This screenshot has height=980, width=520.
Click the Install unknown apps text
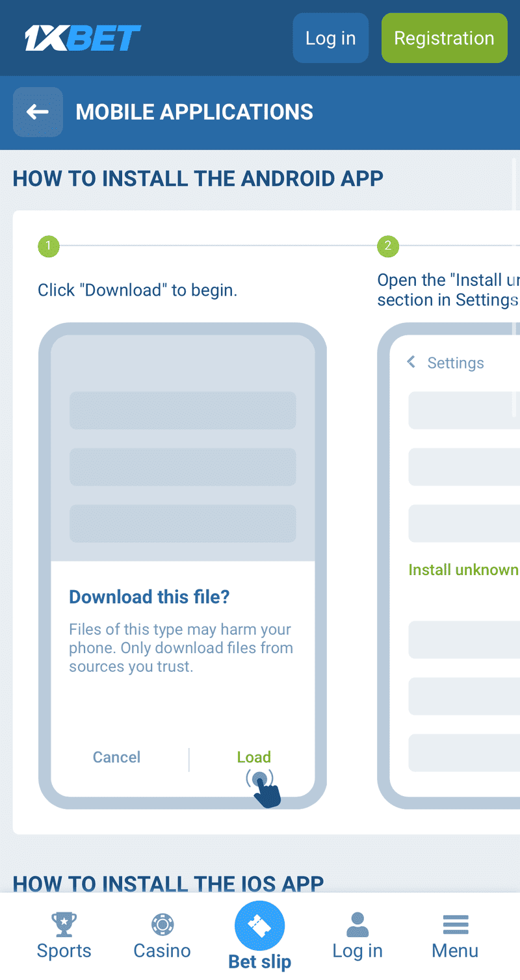click(463, 570)
